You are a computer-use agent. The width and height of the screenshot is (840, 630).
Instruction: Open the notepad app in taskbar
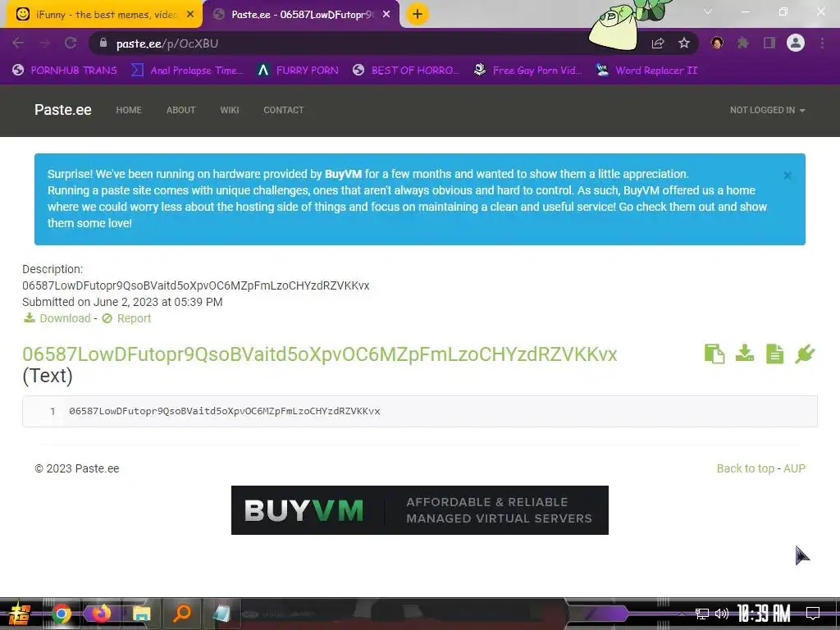tap(221, 614)
